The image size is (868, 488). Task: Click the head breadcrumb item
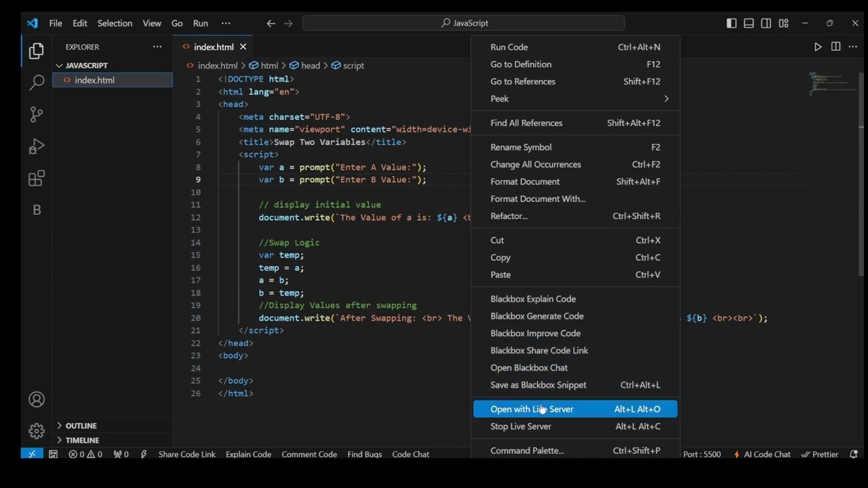click(x=305, y=66)
